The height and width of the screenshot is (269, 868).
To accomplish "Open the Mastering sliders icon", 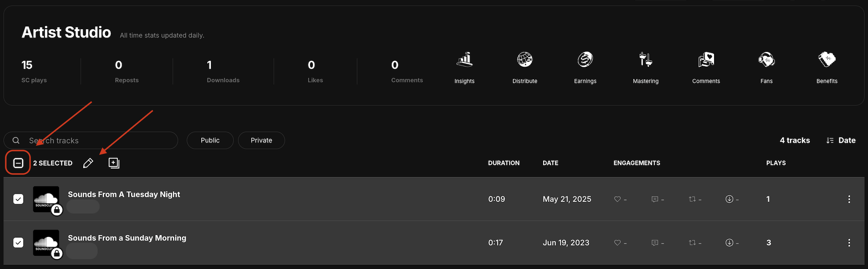I will [645, 60].
